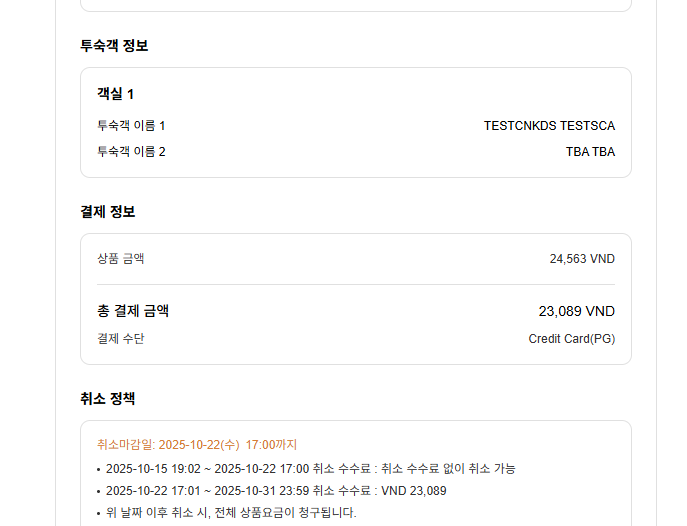
Task: Click the 2025-10-31 23:59 end date text
Action: tap(262, 491)
